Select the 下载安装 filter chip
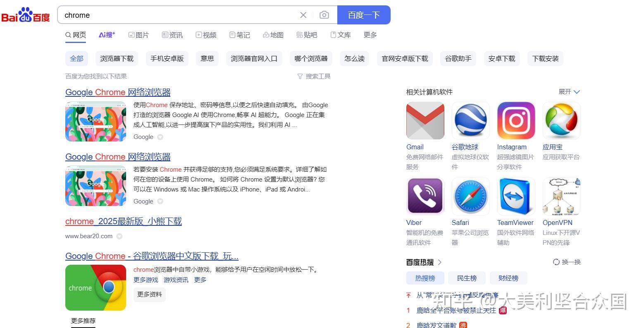The width and height of the screenshot is (644, 328). 545,58
